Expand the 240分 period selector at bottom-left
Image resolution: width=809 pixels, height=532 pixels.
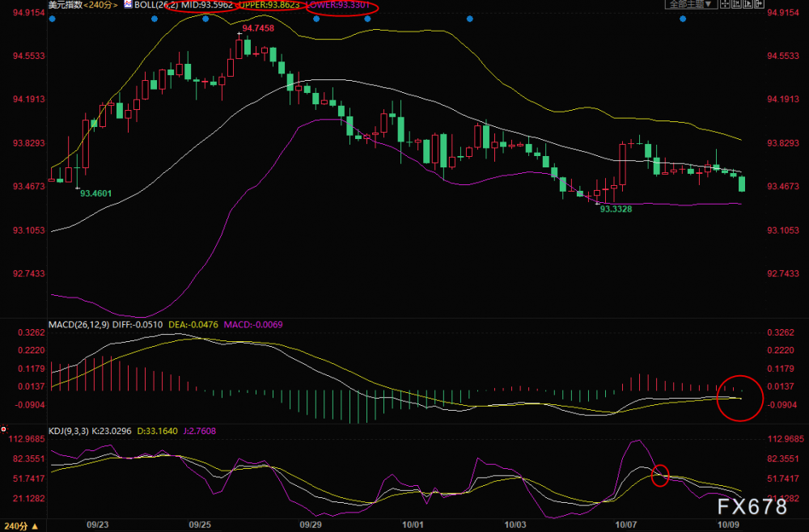click(x=21, y=526)
